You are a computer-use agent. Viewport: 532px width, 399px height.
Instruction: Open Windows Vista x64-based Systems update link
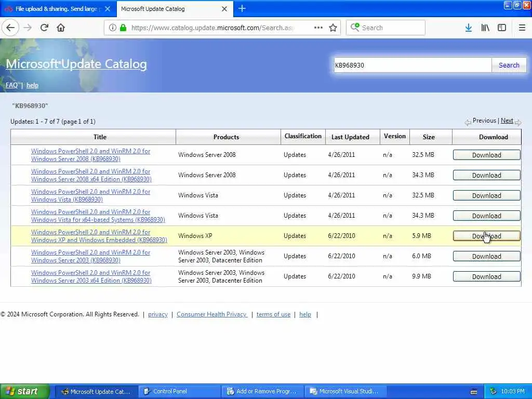(x=98, y=216)
